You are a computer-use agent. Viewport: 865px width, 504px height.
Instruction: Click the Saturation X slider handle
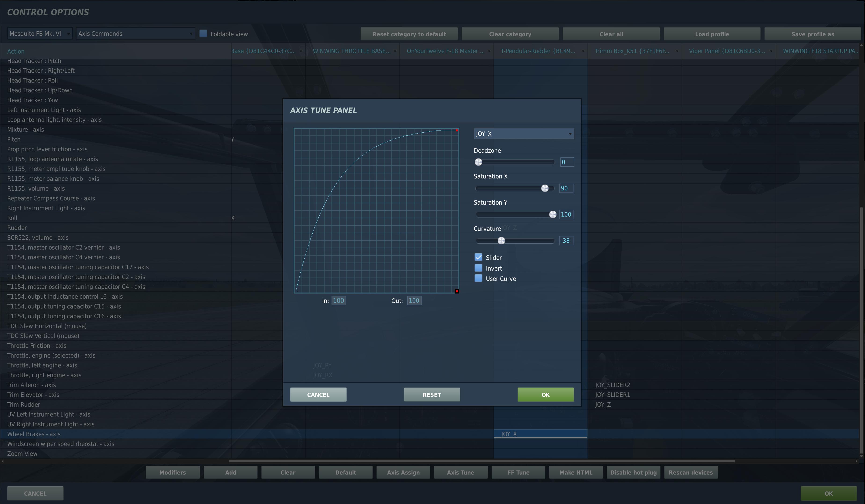545,188
